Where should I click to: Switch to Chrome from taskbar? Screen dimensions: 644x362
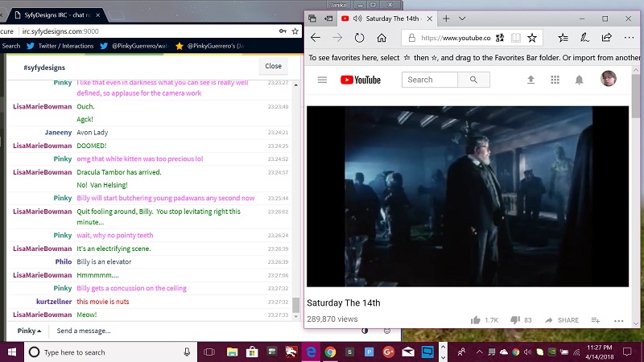click(330, 352)
